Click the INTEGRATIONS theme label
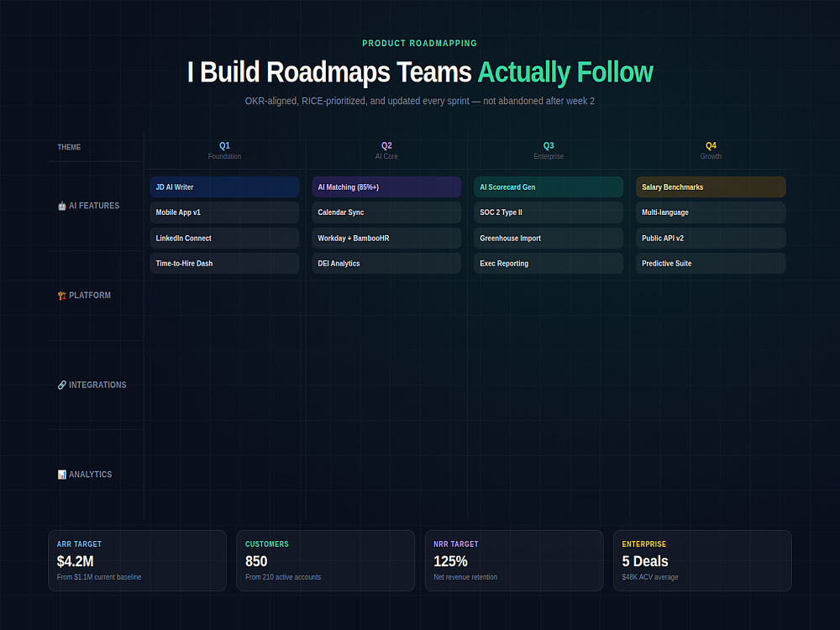This screenshot has height=630, width=840. click(x=97, y=385)
